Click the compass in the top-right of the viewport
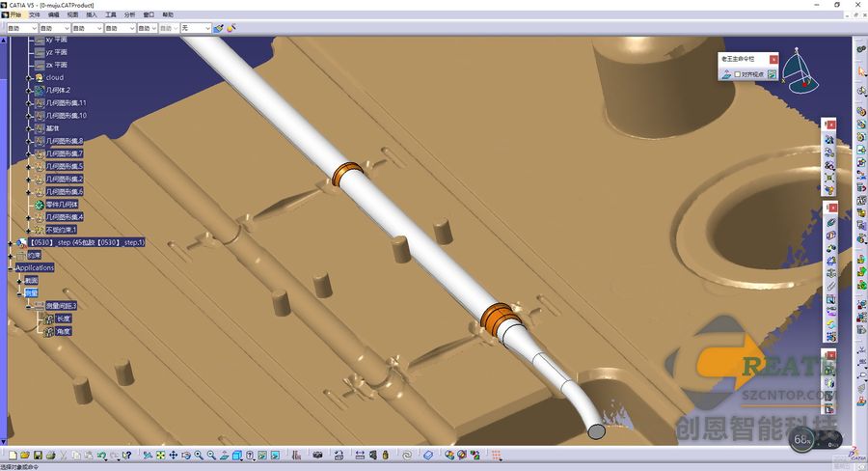The height and width of the screenshot is (471, 868). coord(800,69)
